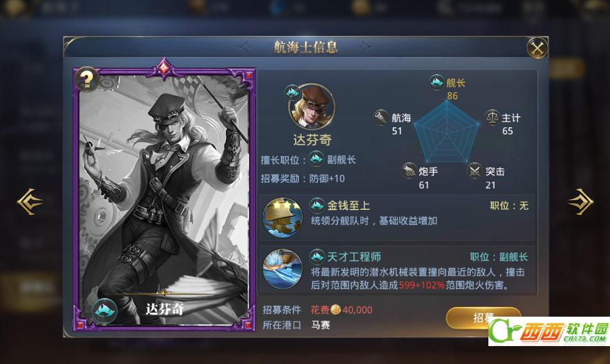Click the 主计 scales stat icon

point(492,118)
